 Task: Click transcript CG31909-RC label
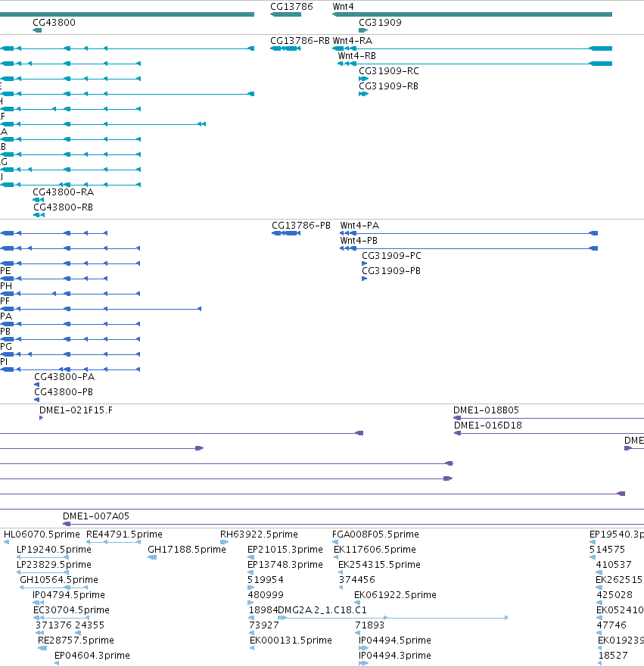point(389,71)
